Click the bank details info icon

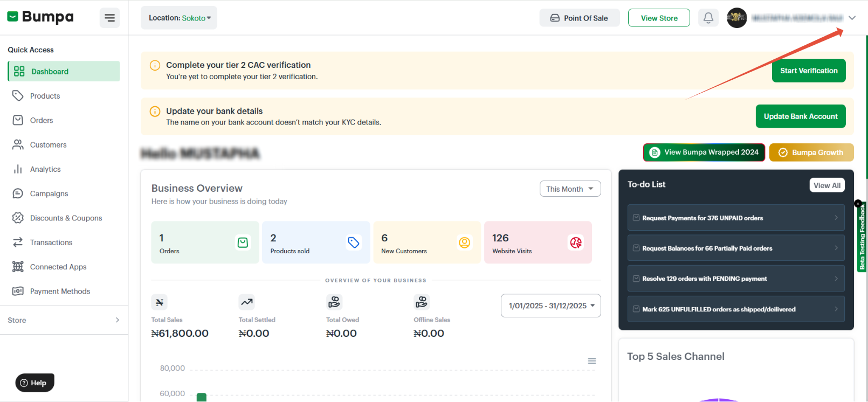click(155, 112)
